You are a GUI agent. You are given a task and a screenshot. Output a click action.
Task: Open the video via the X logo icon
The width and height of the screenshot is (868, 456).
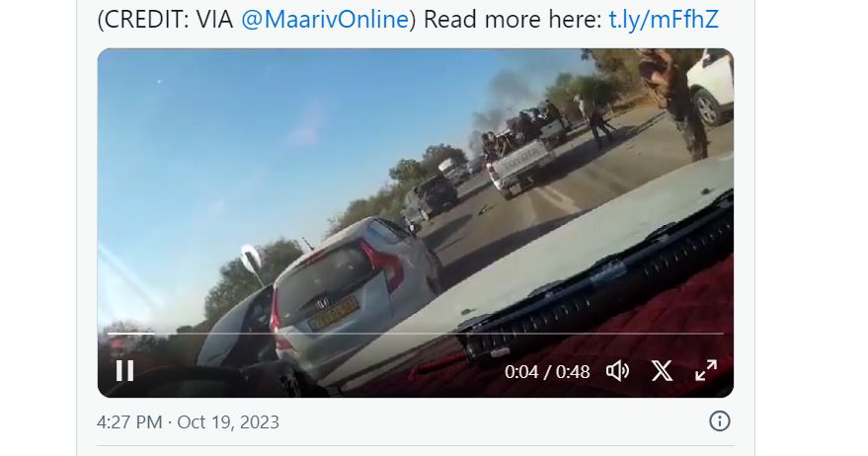point(662,371)
